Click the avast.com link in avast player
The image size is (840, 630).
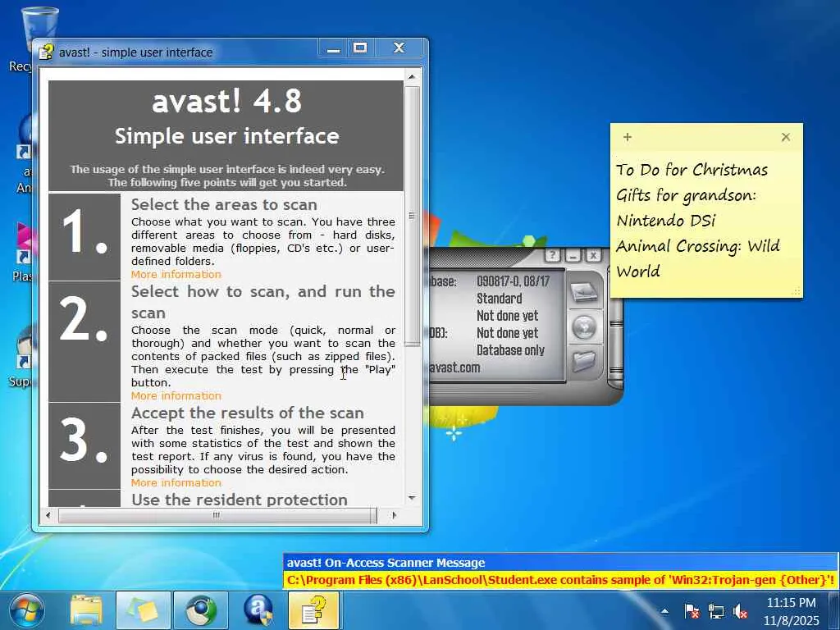454,367
